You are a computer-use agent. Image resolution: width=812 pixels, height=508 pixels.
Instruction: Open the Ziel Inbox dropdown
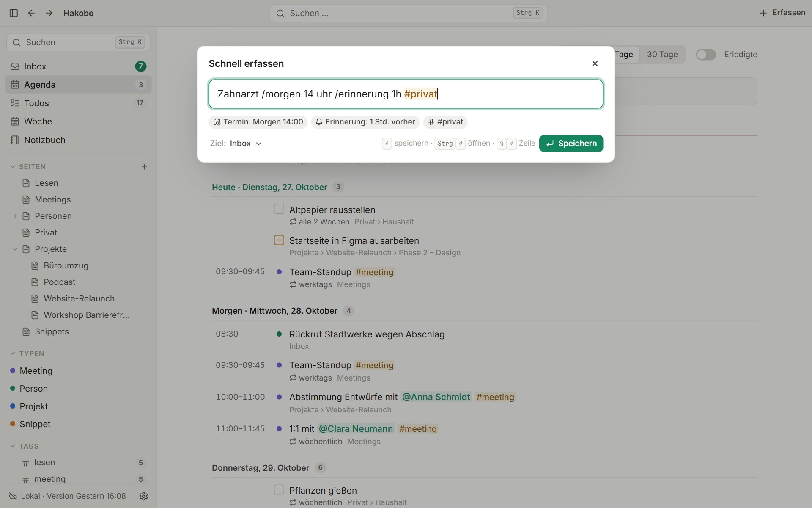pyautogui.click(x=246, y=144)
